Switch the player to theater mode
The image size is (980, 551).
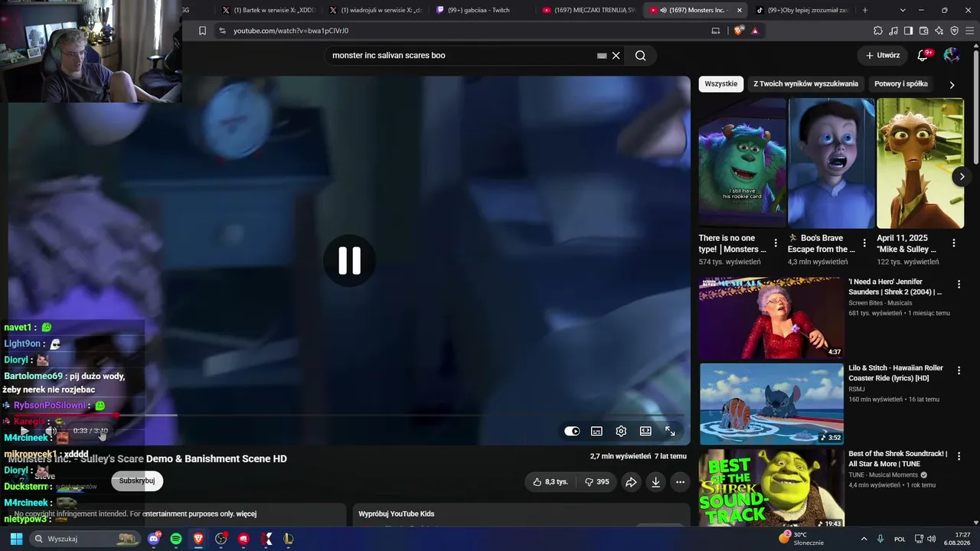click(x=645, y=431)
